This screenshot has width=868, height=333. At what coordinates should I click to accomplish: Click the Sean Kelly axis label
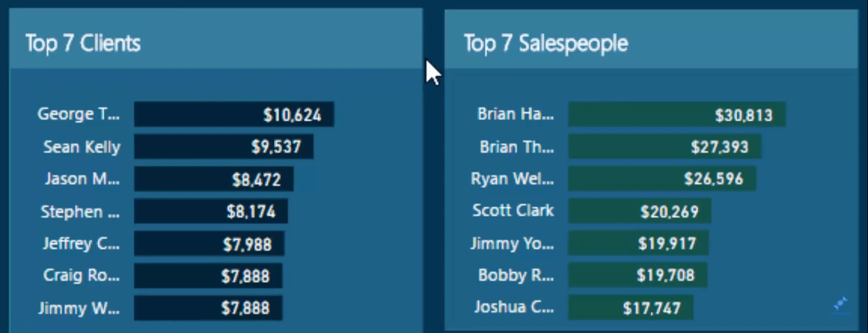point(82,147)
